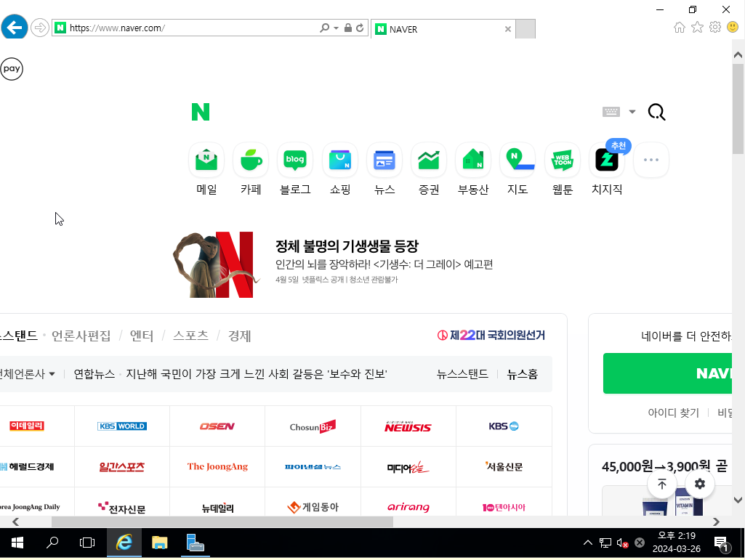
Task: Close the NAVER tab
Action: (x=508, y=29)
